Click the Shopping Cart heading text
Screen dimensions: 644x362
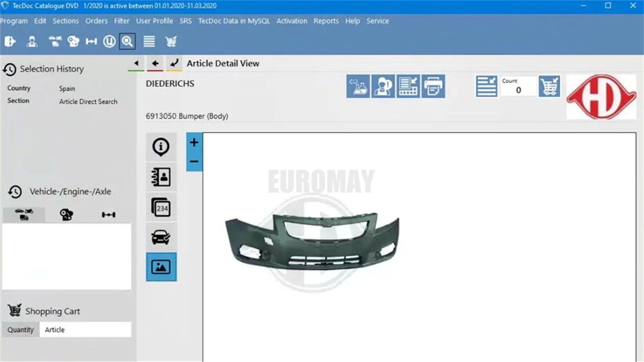coord(53,311)
